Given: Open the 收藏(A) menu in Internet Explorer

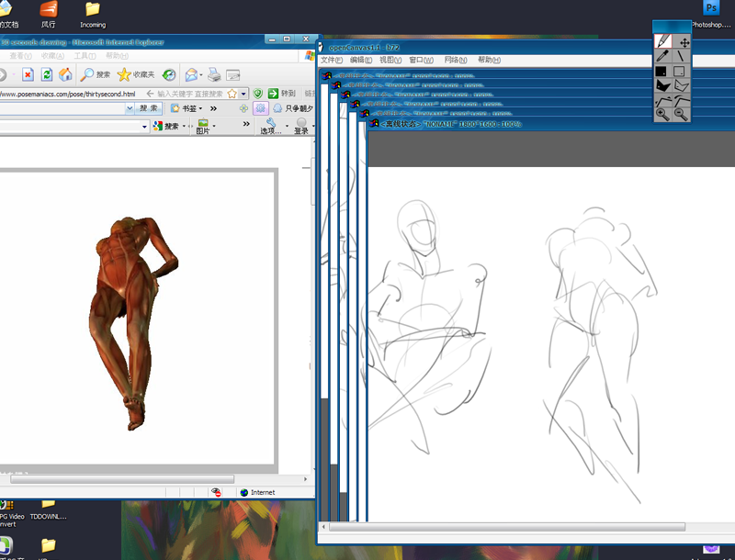Looking at the screenshot, I should pos(52,56).
